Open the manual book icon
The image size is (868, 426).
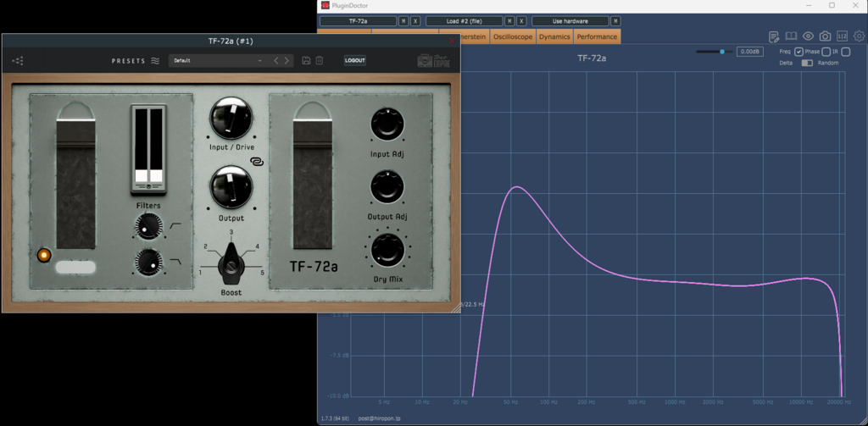pos(791,36)
